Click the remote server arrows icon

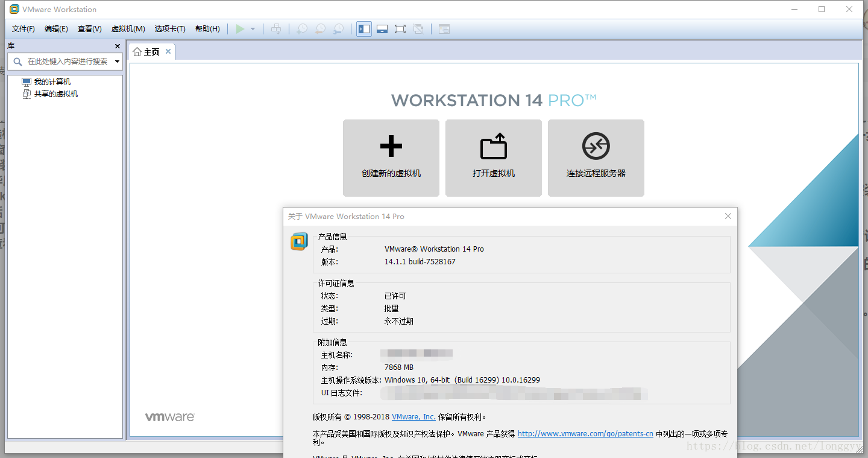596,146
